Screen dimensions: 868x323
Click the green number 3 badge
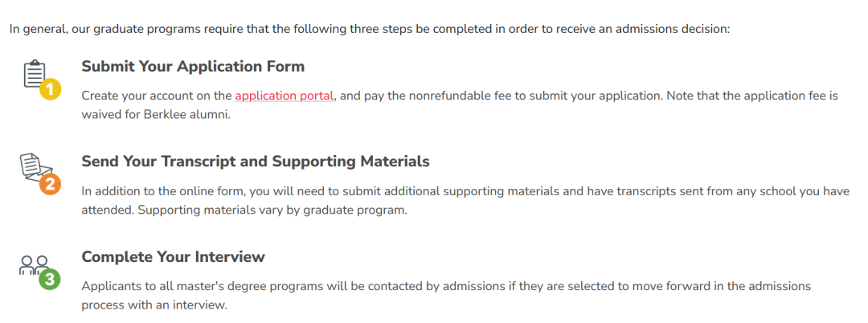[x=50, y=280]
